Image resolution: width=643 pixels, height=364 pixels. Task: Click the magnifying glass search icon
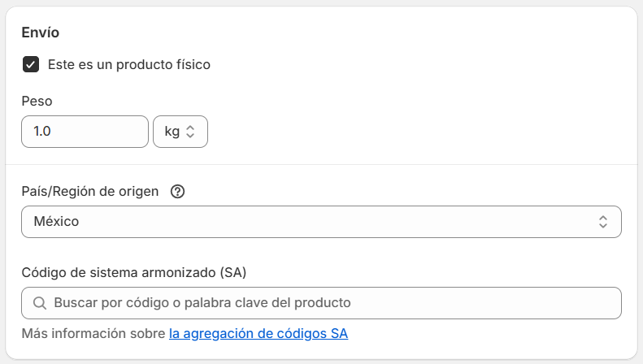39,303
